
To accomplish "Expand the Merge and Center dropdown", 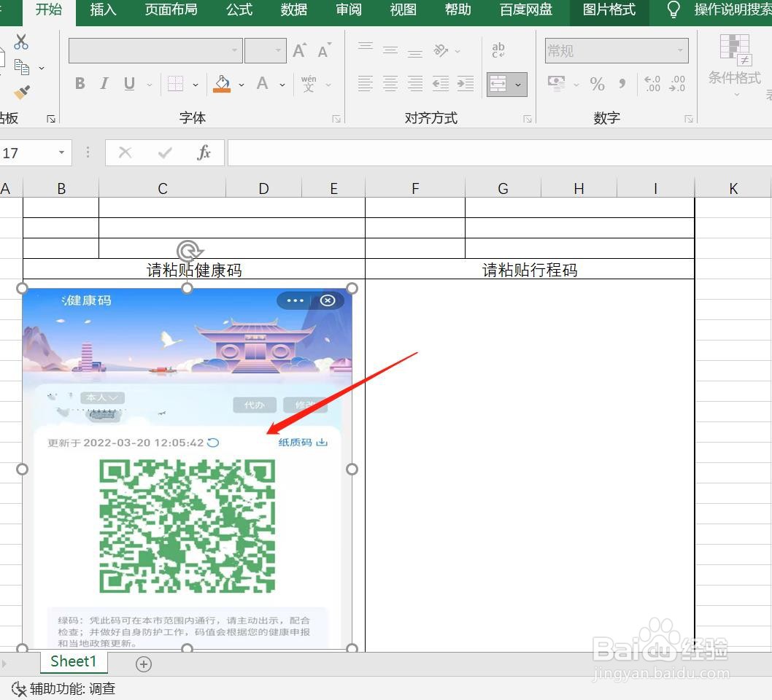I will [518, 84].
